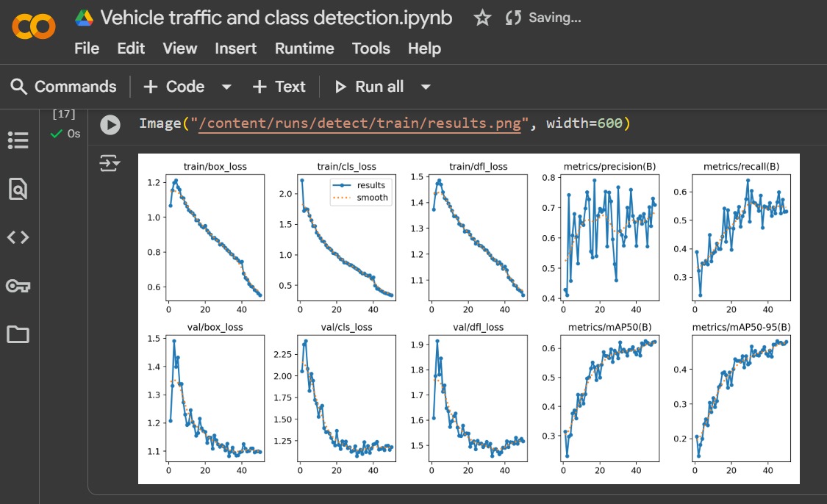The height and width of the screenshot is (504, 827).
Task: Click Commands button
Action: (63, 87)
